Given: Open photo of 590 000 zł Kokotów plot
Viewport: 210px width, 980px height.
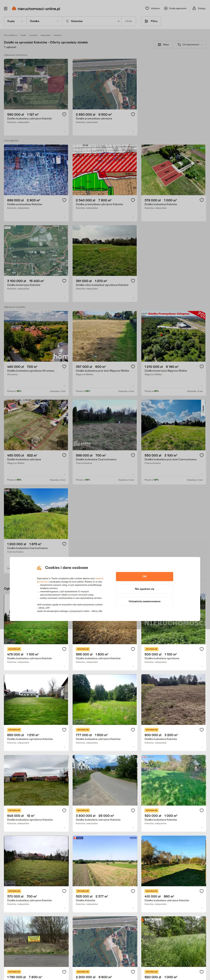Looking at the screenshot, I should point(36,84).
